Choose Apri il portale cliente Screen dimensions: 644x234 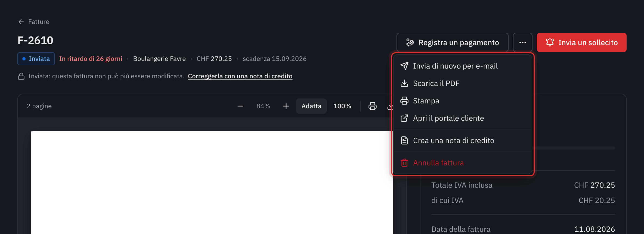tap(462, 118)
